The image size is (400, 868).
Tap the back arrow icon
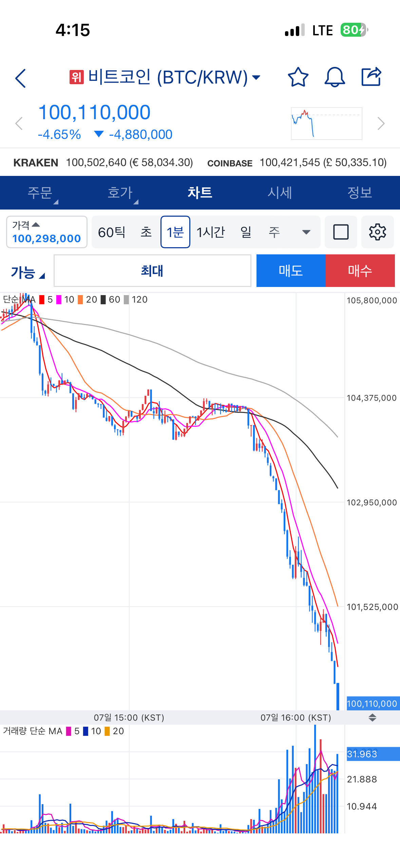(21, 78)
